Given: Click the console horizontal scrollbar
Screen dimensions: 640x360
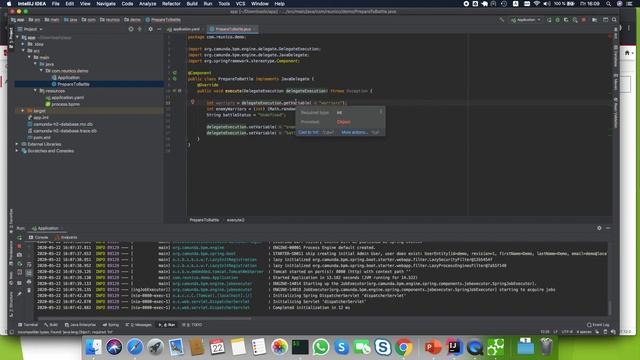Looking at the screenshot, I should (144, 318).
